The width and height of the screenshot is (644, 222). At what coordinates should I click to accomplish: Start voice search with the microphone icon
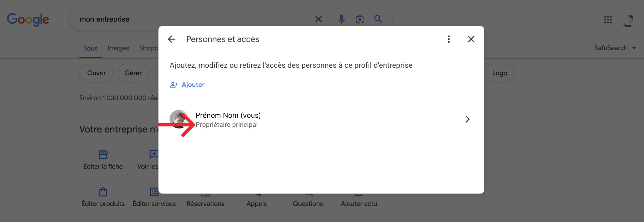(341, 19)
